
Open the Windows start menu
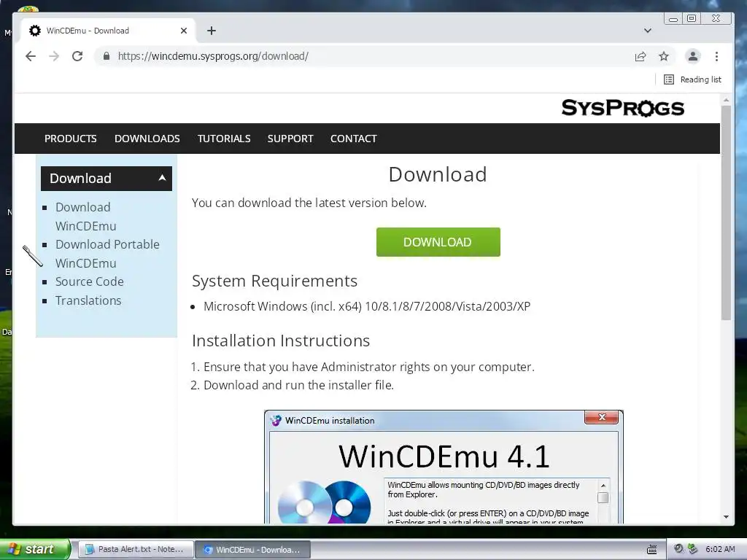click(x=34, y=549)
